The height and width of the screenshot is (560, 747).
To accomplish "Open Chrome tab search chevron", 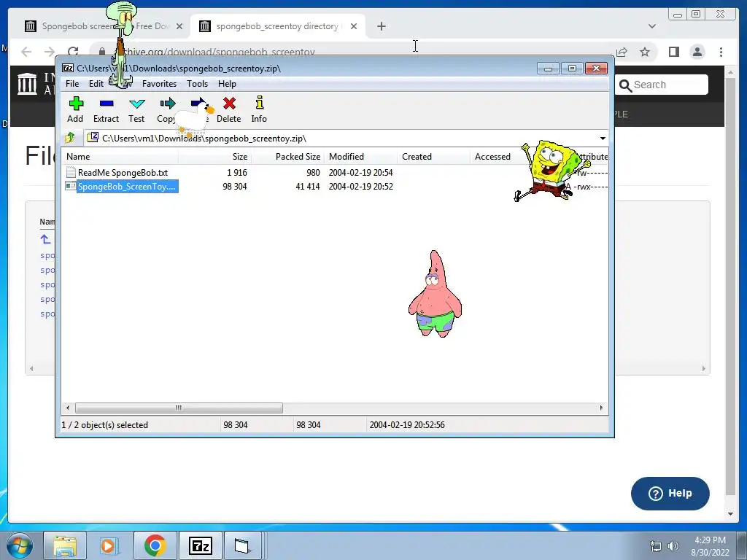I will pyautogui.click(x=652, y=26).
